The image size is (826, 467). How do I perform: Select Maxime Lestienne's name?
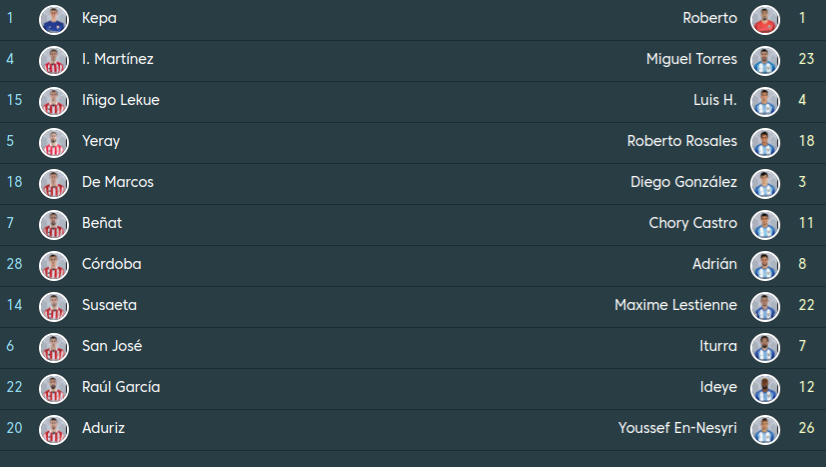coord(675,306)
